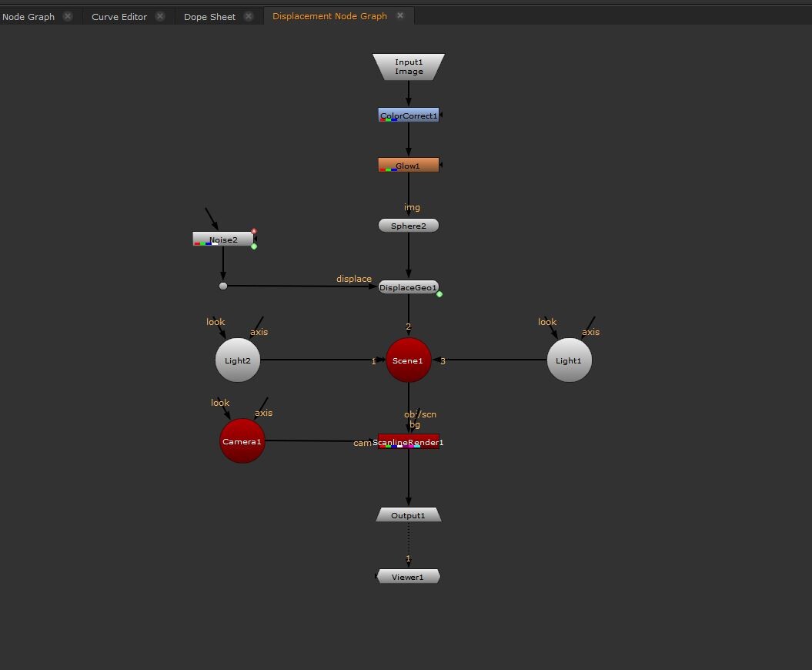Select the Noise2 node
The image size is (812, 670).
coord(223,240)
